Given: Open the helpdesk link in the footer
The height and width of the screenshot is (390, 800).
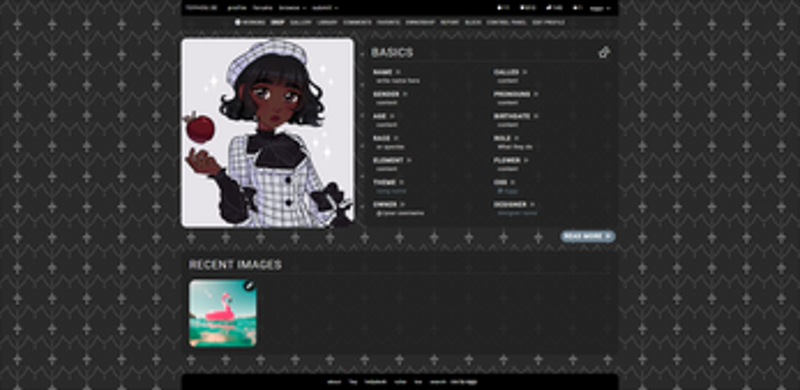Looking at the screenshot, I should 376,382.
